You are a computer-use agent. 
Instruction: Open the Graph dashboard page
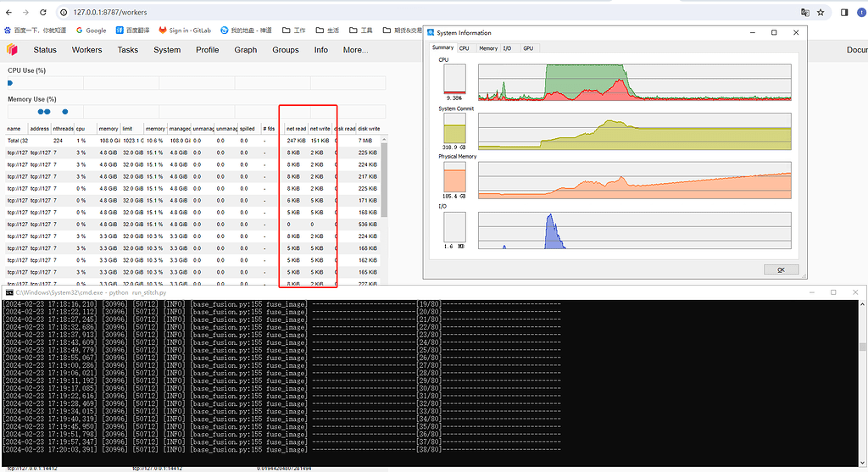pyautogui.click(x=245, y=50)
